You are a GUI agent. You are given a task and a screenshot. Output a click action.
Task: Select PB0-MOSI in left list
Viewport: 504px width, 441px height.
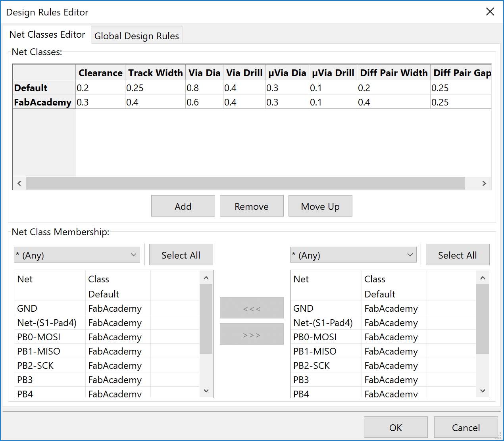(107, 337)
